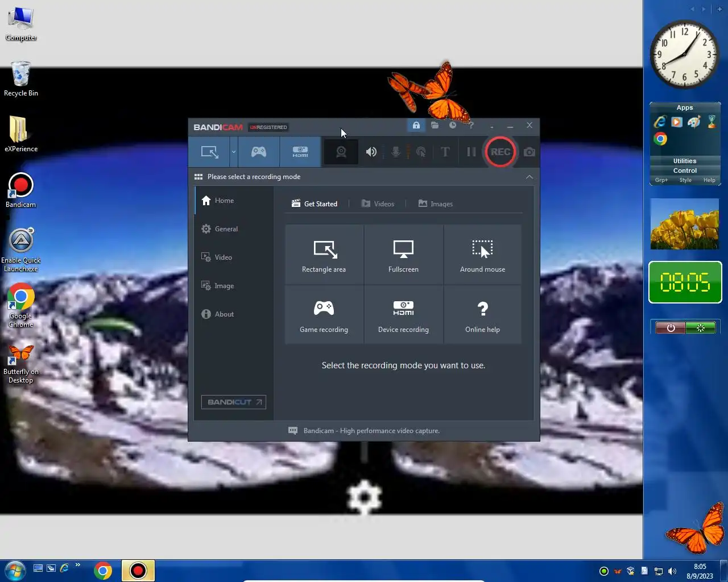
Task: Collapse the Apps group header in gadget
Action: click(685, 107)
